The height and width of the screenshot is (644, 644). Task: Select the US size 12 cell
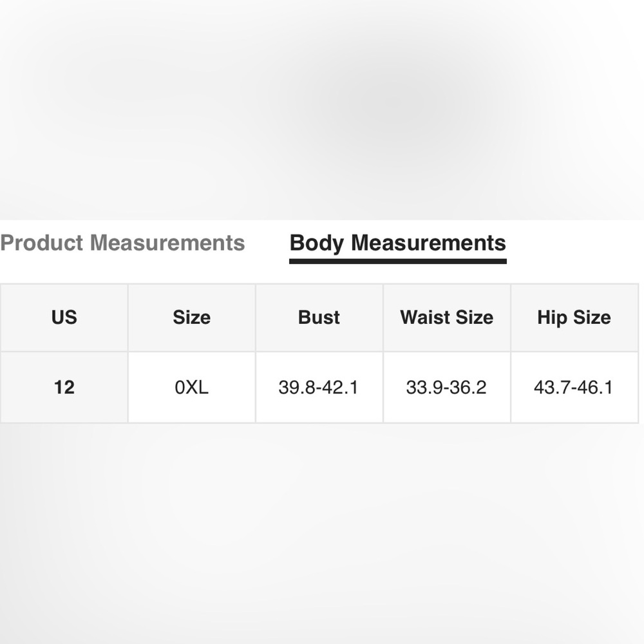[64, 387]
